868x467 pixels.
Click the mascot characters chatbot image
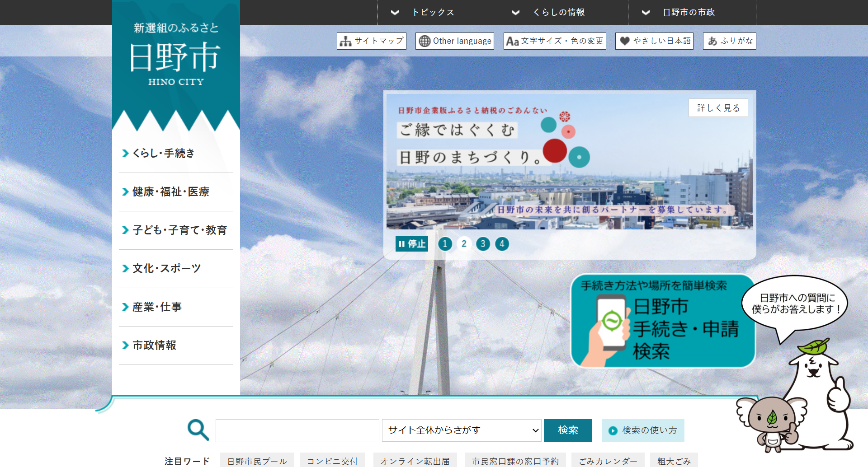tap(796, 397)
